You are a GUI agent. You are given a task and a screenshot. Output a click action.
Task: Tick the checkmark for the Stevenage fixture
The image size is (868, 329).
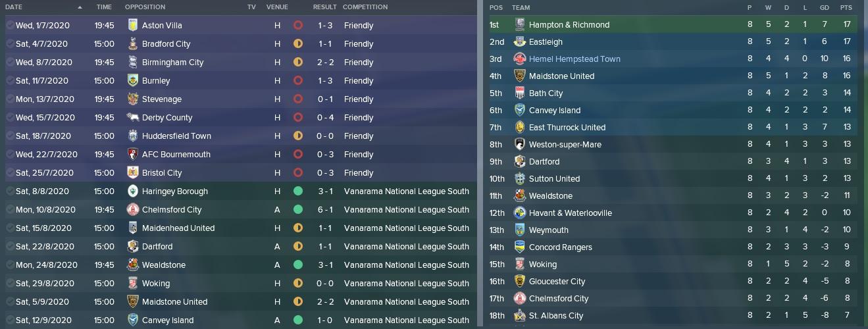[x=10, y=99]
